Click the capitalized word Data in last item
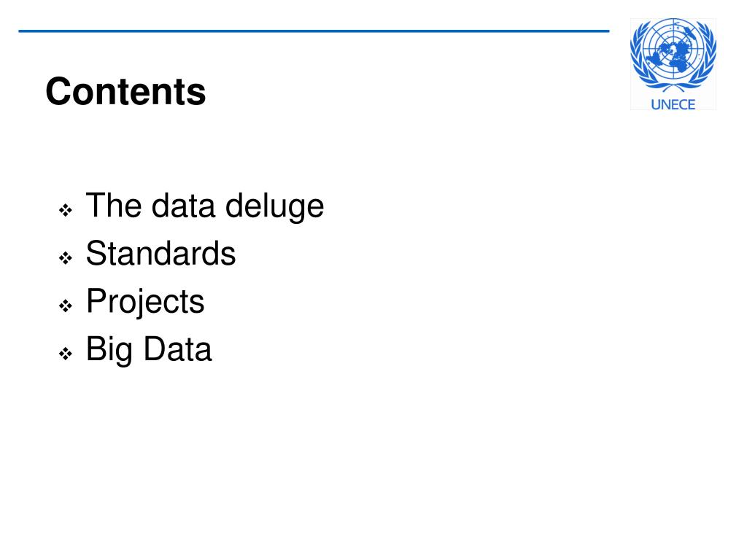Screen dimensions: 747x560 tap(178, 349)
